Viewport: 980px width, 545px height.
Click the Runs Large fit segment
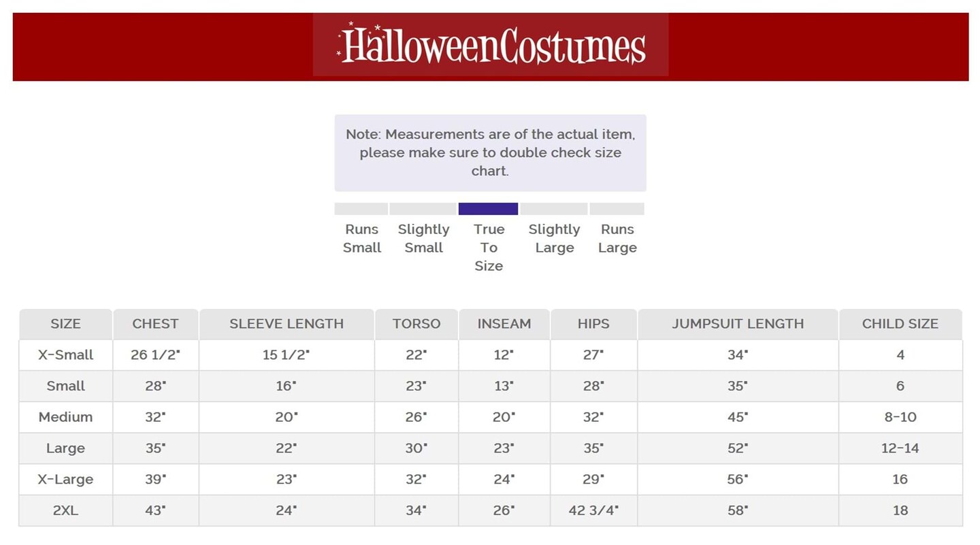pos(617,209)
